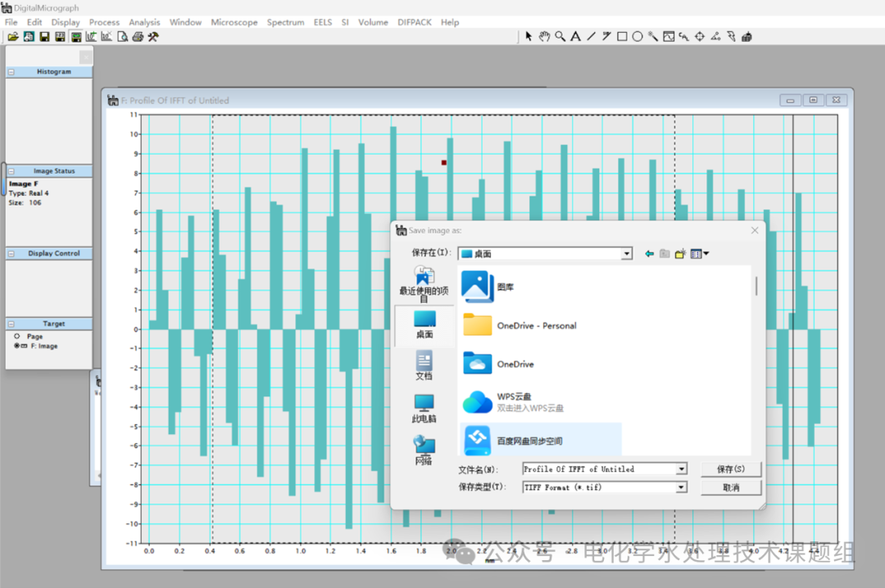Viewport: 885px width, 588px height.
Task: Go back using green arrow in dialog
Action: (650, 254)
